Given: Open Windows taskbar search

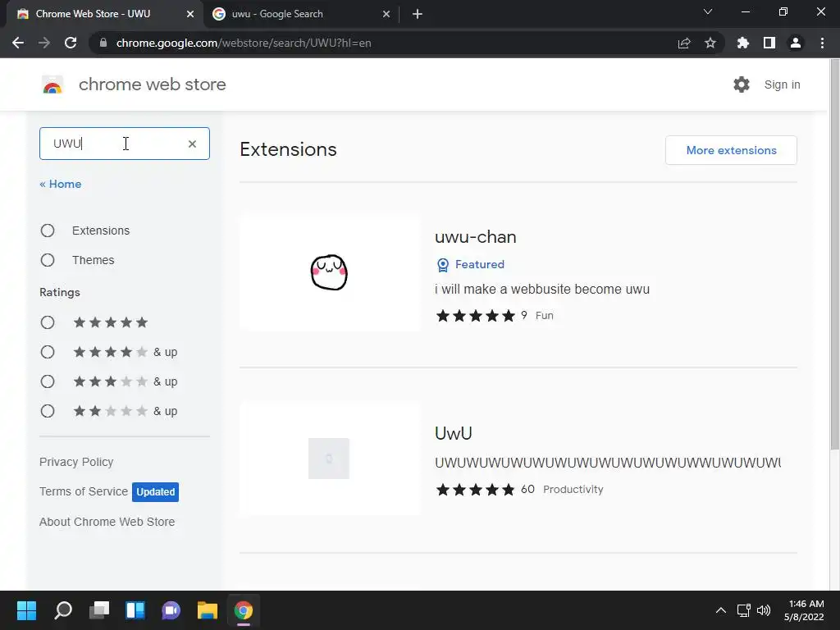Looking at the screenshot, I should (x=63, y=610).
